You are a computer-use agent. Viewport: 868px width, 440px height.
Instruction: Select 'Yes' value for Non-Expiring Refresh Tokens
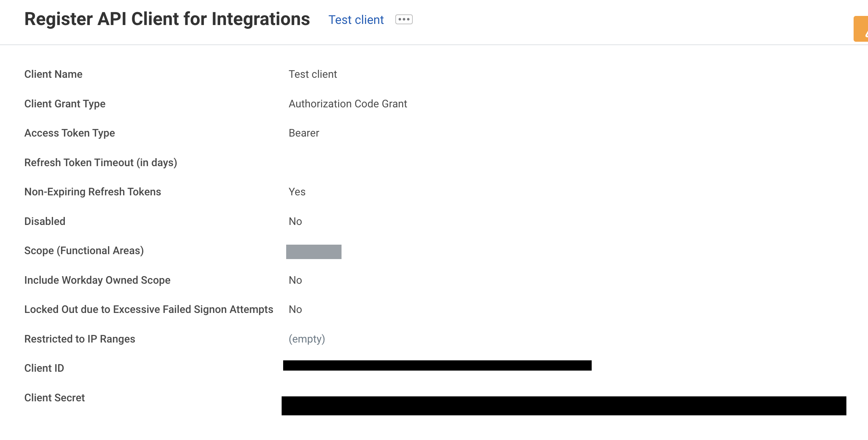(x=297, y=192)
